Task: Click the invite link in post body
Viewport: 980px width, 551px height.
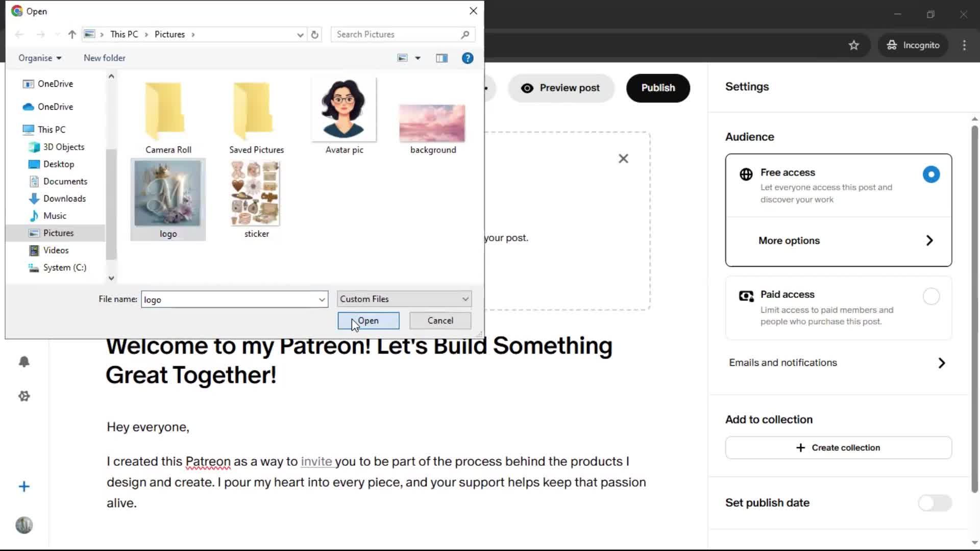Action: tap(316, 461)
